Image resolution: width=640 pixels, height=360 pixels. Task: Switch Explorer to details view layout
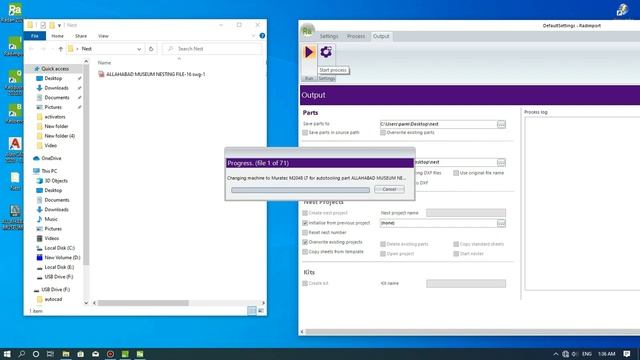(252, 311)
